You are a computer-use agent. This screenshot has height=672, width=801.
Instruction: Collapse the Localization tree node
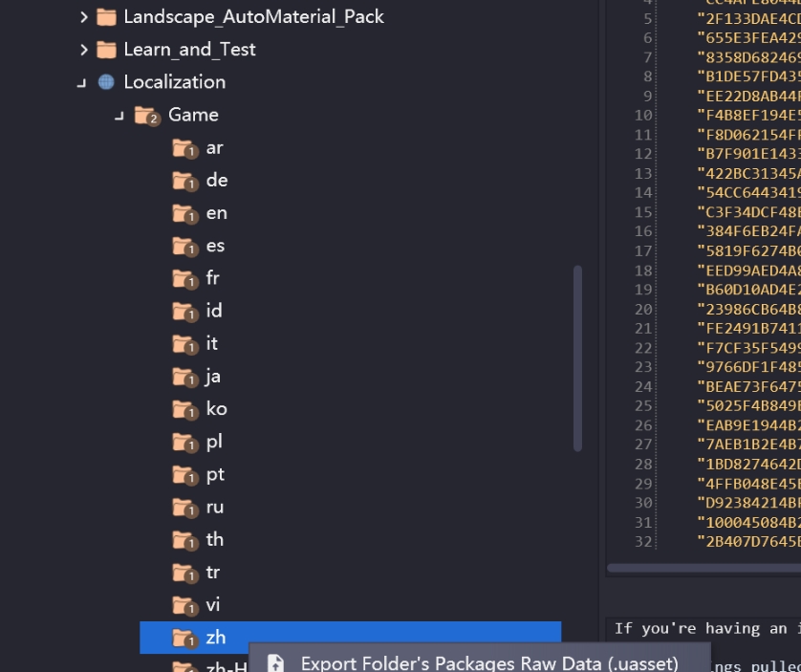(82, 83)
